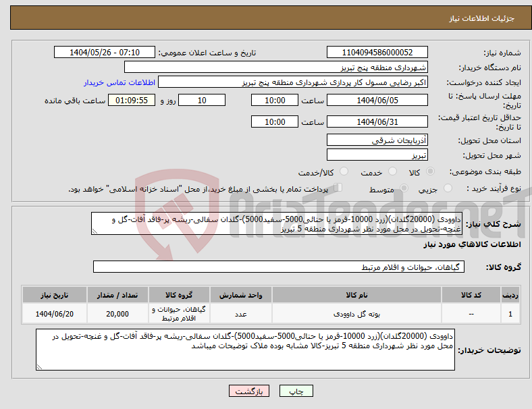Click the تاریخ نیاز column header
This screenshot has height=409, width=532.
[x=54, y=295]
